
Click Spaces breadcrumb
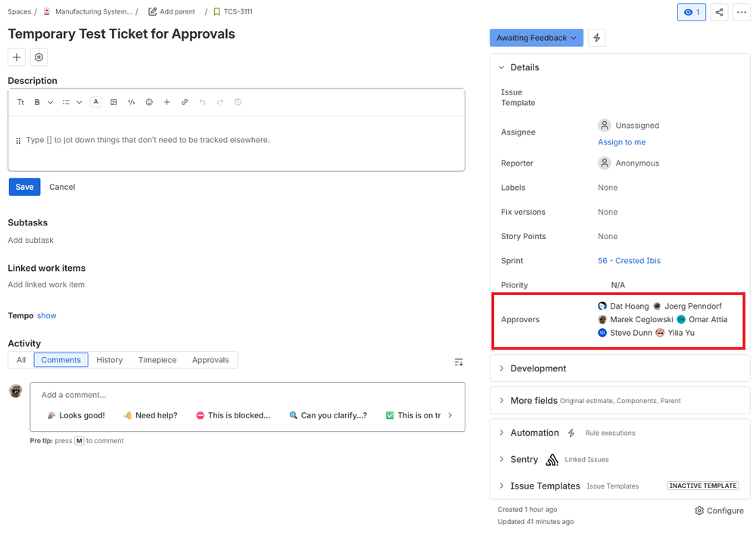[x=19, y=11]
